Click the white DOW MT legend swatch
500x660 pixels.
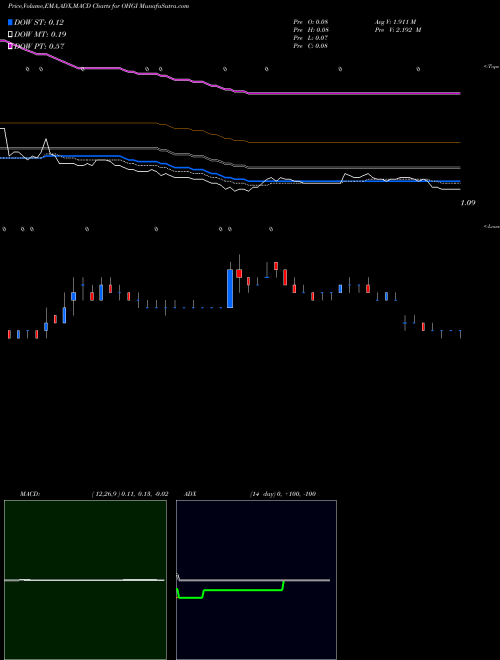click(10, 34)
